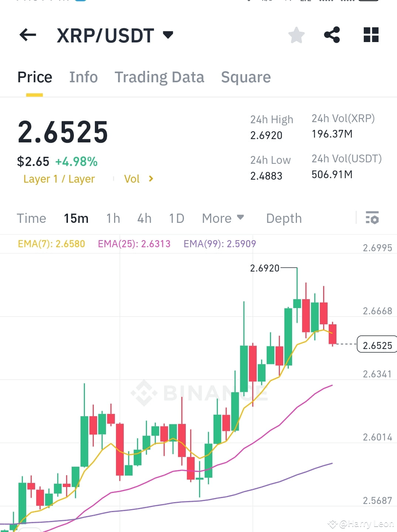Image resolution: width=397 pixels, height=532 pixels.
Task: Open the More intervals dropdown
Action: tap(222, 218)
